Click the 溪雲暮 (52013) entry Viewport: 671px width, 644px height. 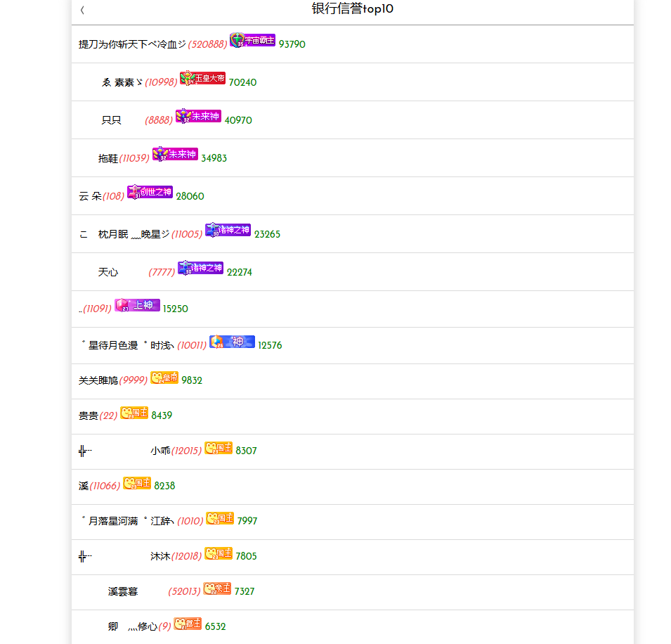(353, 592)
